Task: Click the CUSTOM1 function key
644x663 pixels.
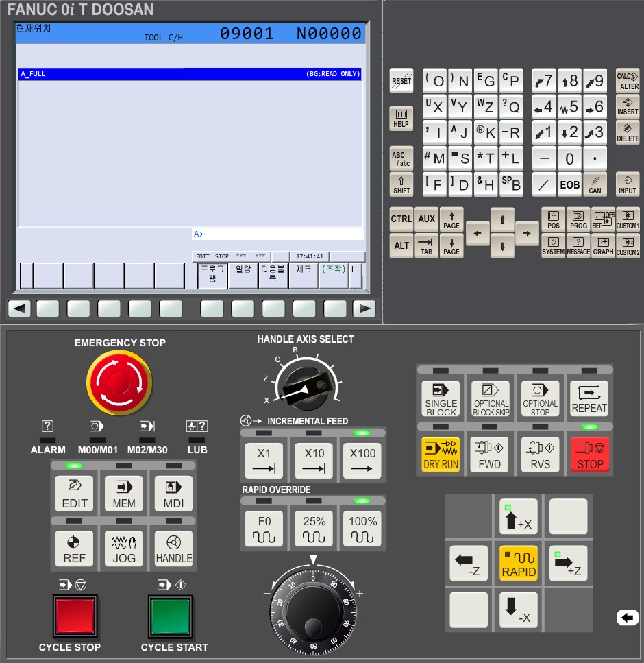Action: click(628, 219)
